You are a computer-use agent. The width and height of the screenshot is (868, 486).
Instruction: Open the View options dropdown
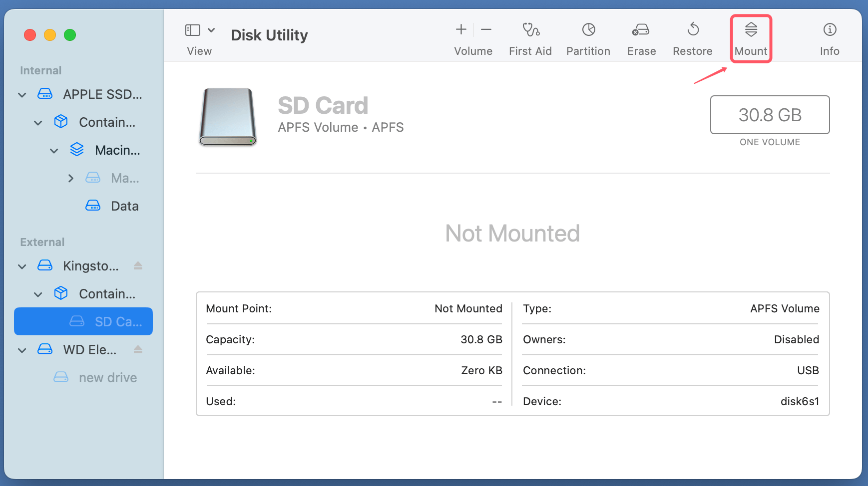tap(210, 30)
